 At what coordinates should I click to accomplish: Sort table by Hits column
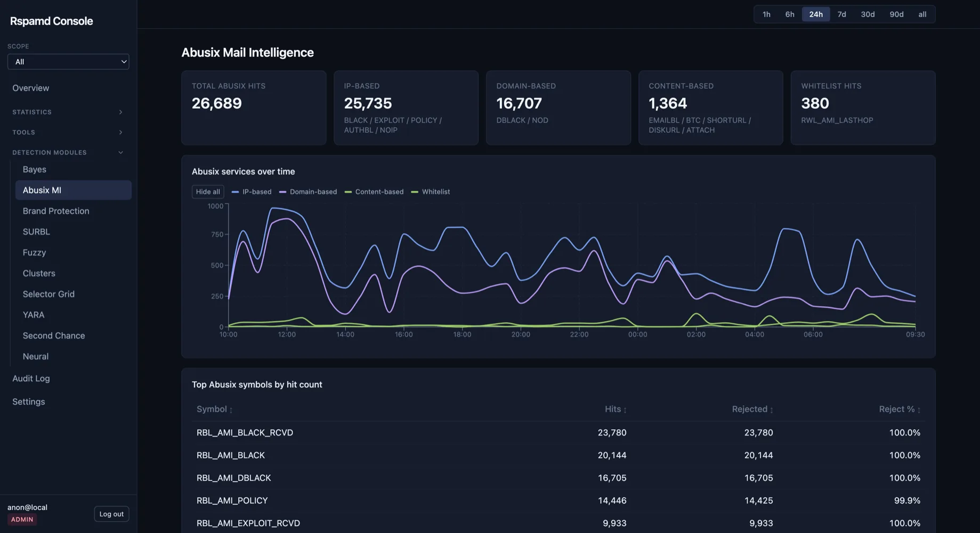(x=615, y=409)
